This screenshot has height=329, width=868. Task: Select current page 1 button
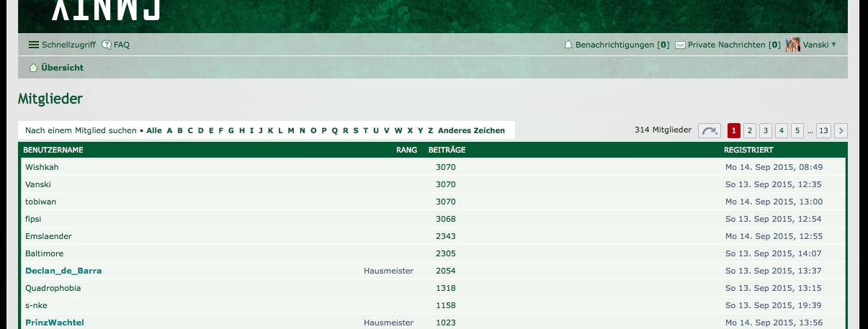pyautogui.click(x=734, y=130)
